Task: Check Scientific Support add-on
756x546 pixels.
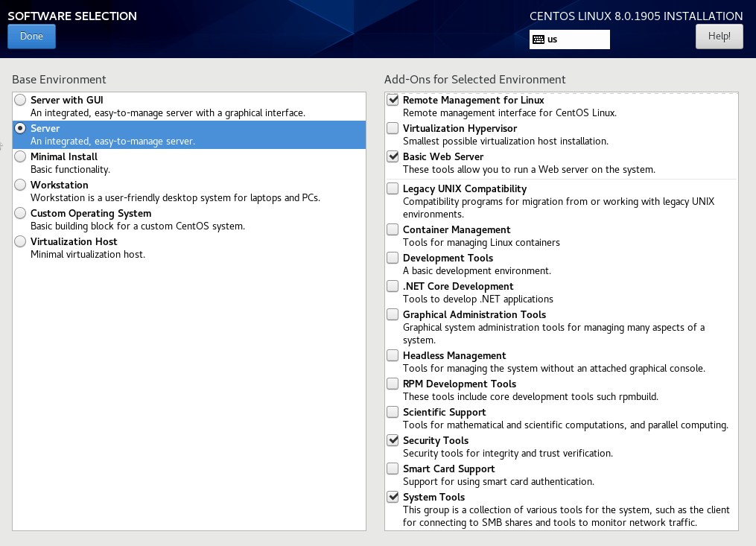Action: pyautogui.click(x=393, y=413)
